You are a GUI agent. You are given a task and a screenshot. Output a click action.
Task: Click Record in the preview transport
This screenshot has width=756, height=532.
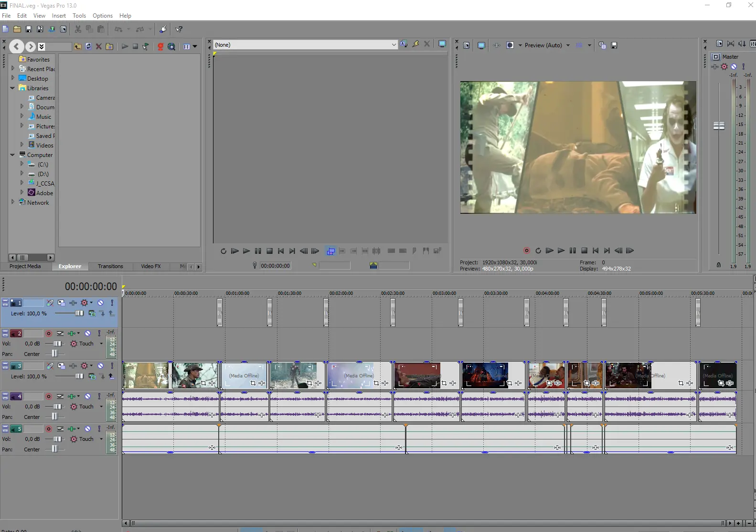[x=527, y=250]
